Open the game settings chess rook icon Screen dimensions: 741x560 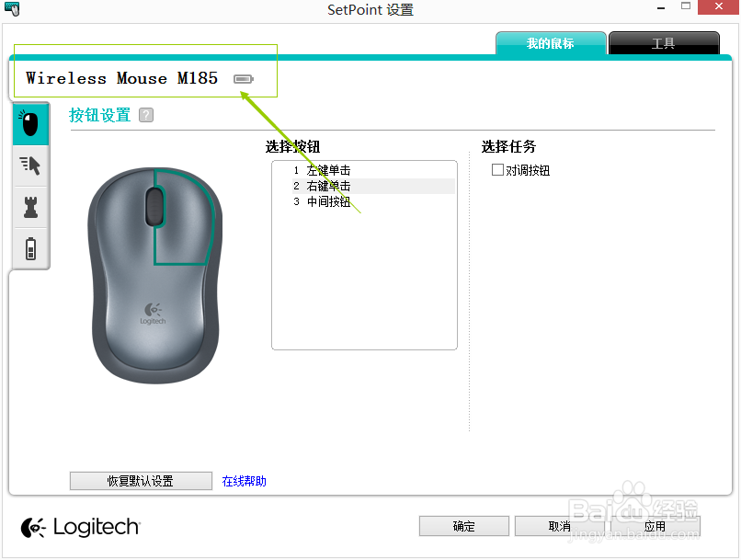30,207
